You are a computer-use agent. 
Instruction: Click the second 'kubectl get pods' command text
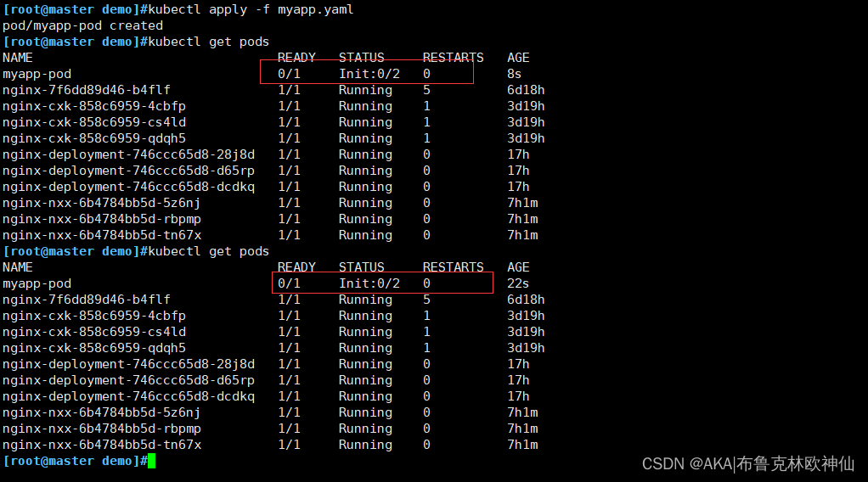click(x=209, y=251)
